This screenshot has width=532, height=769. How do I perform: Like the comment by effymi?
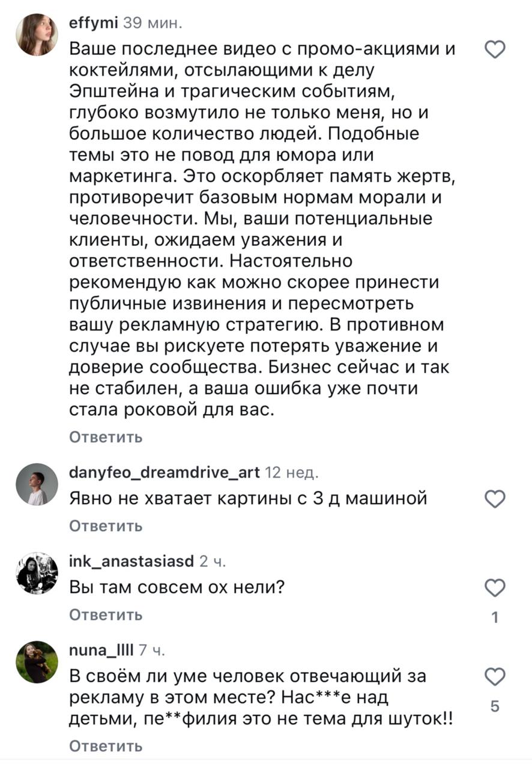tap(494, 50)
